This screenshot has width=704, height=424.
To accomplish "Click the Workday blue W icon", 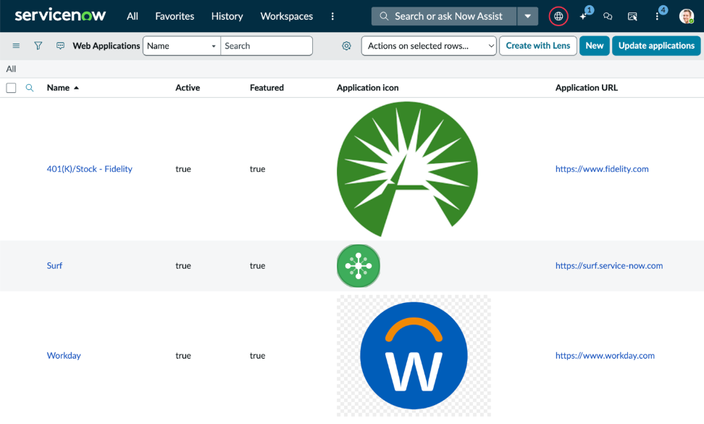I will pos(414,355).
